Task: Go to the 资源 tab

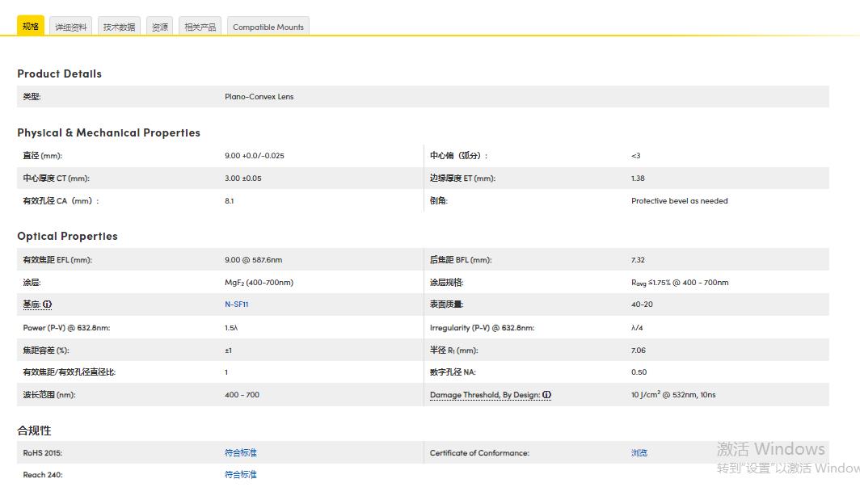Action: click(x=160, y=27)
